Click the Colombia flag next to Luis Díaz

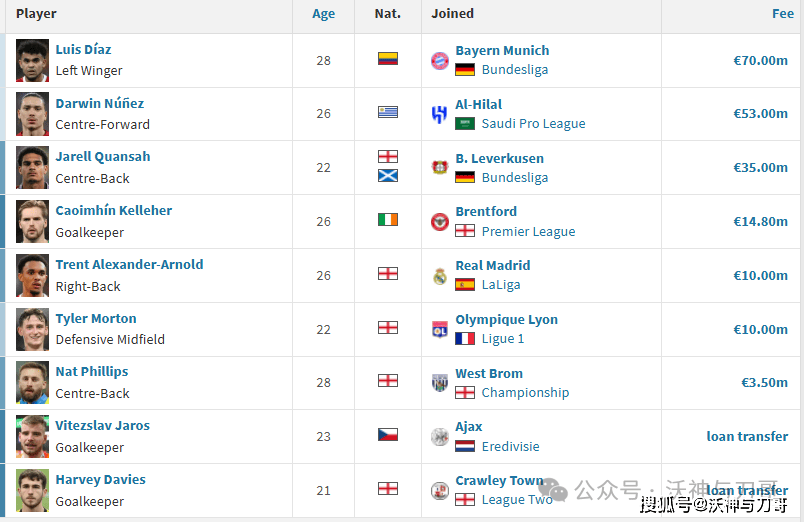click(x=388, y=58)
